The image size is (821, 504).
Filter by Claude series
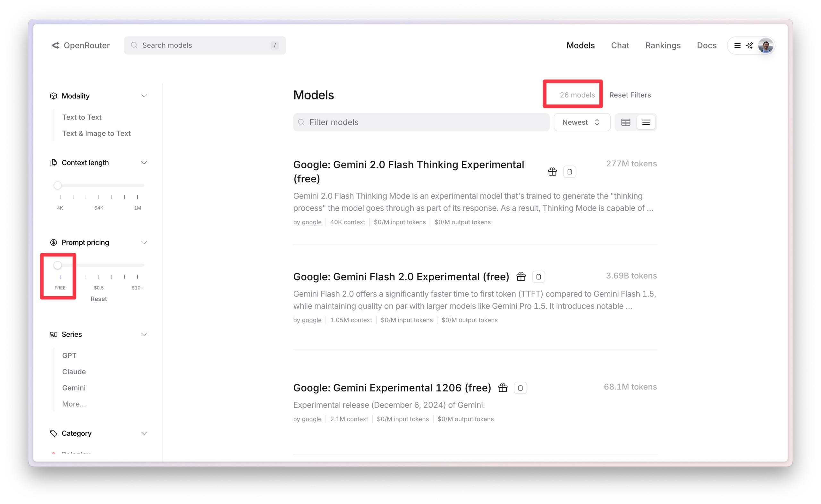click(74, 372)
